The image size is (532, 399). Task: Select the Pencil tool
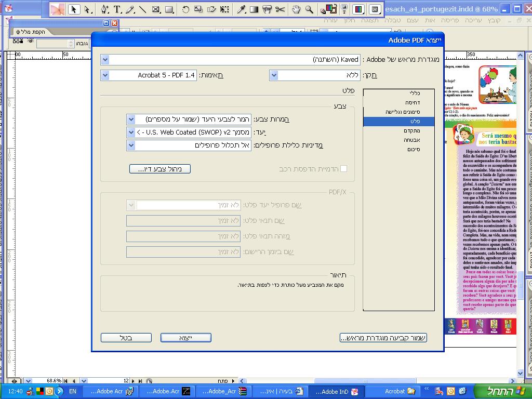pos(130,9)
